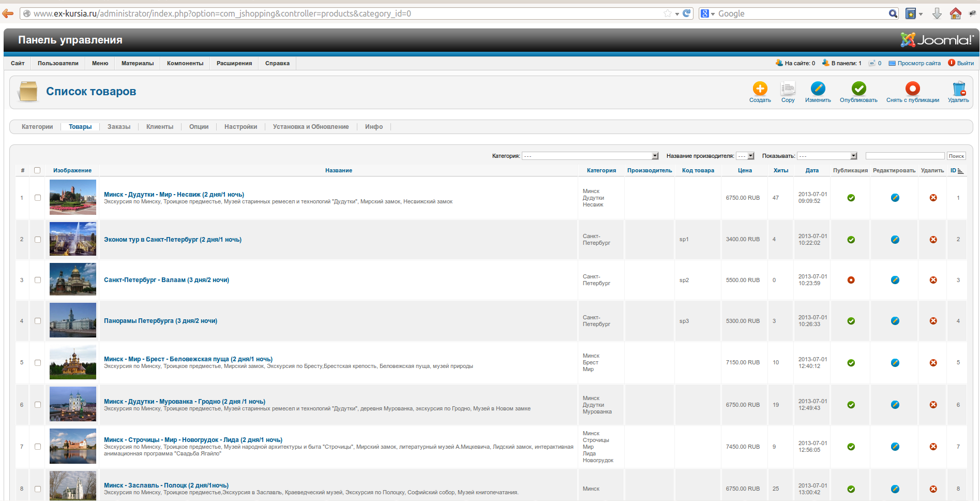
Task: Tick the Санкт-Петербург - Валаам row checkbox
Action: (38, 280)
